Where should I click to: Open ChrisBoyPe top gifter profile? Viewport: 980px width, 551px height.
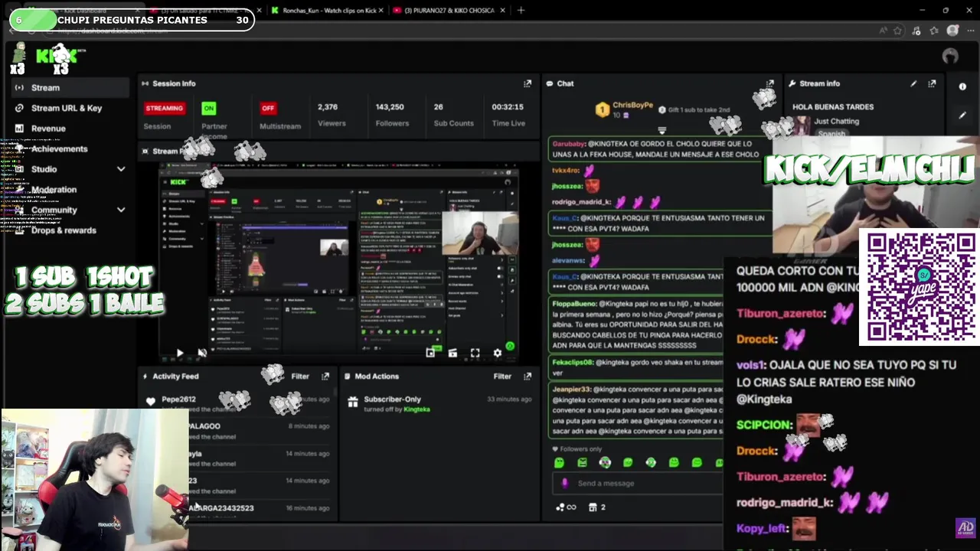pyautogui.click(x=632, y=105)
